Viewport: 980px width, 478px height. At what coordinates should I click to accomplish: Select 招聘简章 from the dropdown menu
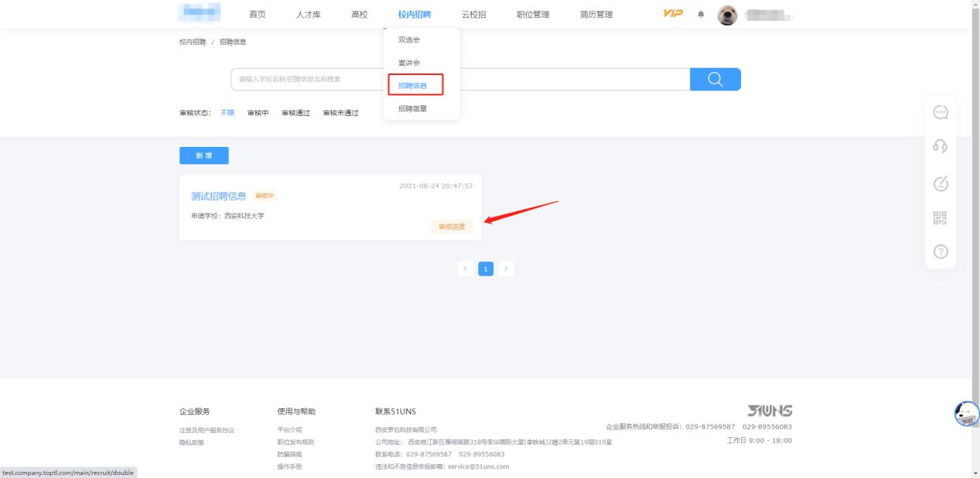point(412,109)
